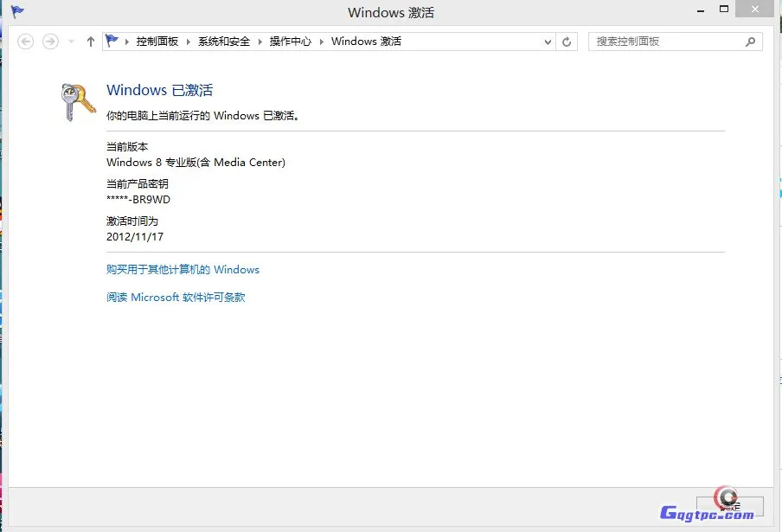782x532 pixels.
Task: Click the keys icon beside Windows 已激活
Action: (x=77, y=102)
